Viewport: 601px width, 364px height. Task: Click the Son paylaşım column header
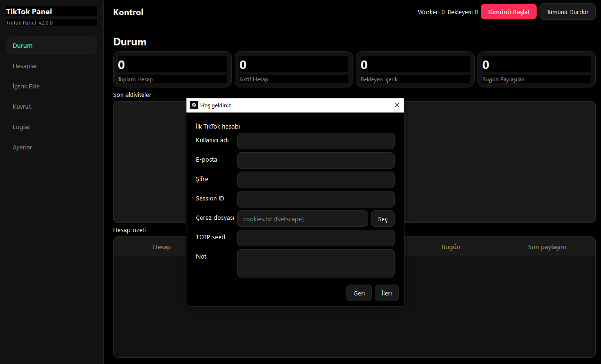(x=547, y=247)
